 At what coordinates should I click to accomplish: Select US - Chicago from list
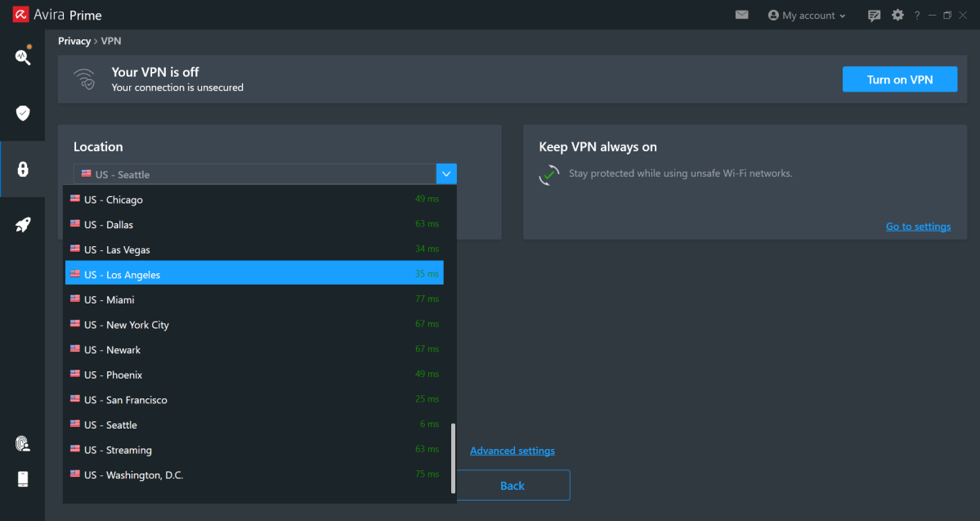pos(254,199)
